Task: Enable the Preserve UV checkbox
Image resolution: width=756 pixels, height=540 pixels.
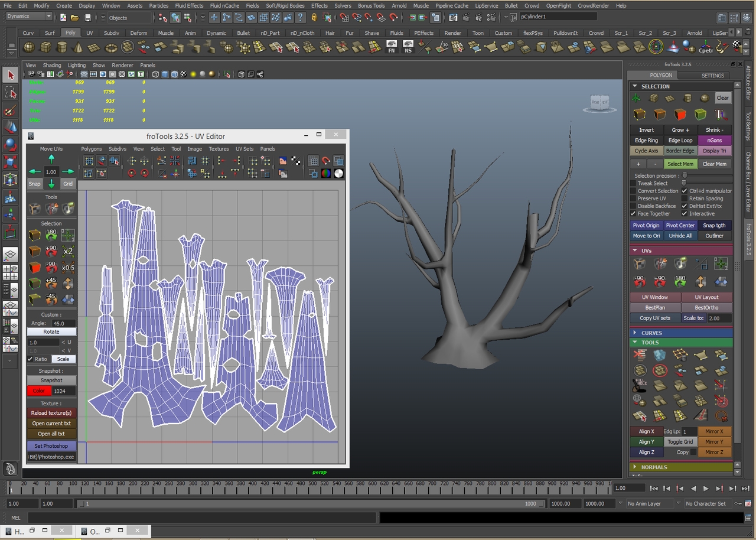Action: (634, 199)
